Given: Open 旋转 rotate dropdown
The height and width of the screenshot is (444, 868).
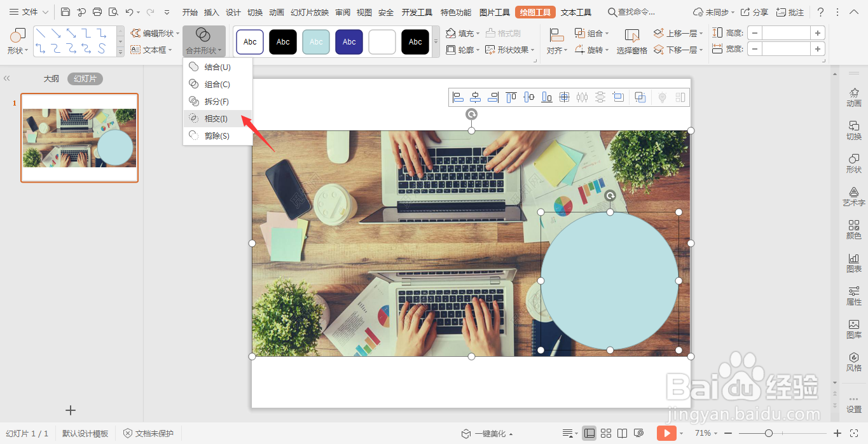Looking at the screenshot, I should coord(592,50).
